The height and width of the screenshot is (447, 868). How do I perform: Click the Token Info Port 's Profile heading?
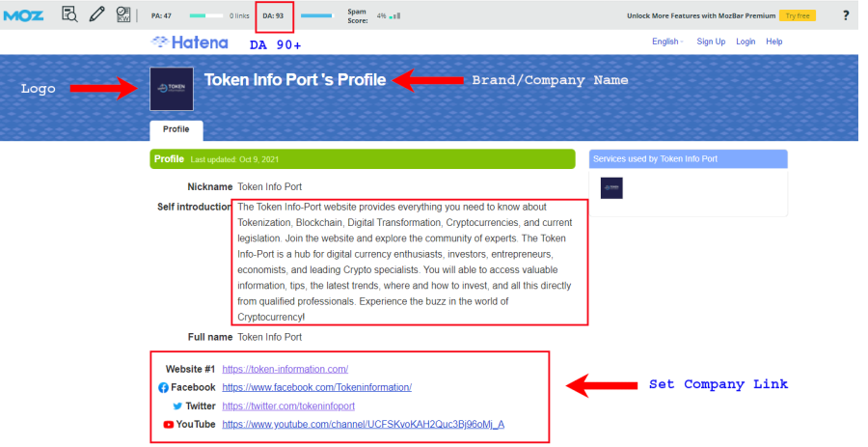[x=295, y=80]
